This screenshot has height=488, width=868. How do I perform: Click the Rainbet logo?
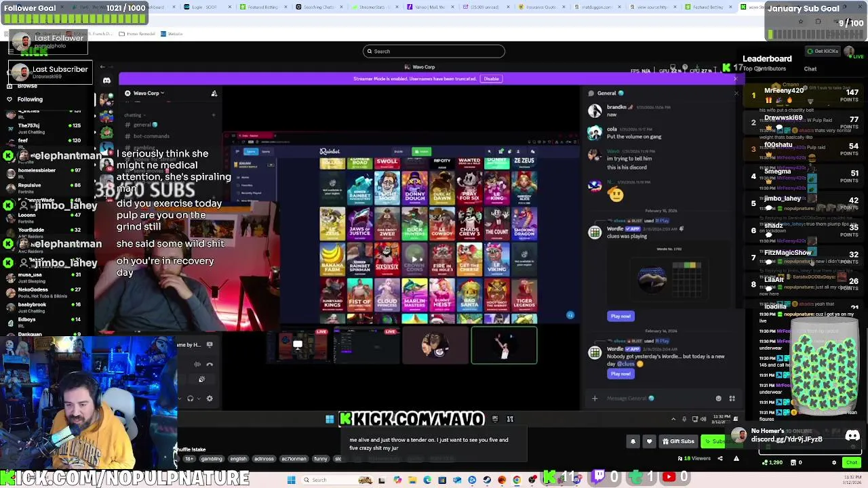[330, 151]
